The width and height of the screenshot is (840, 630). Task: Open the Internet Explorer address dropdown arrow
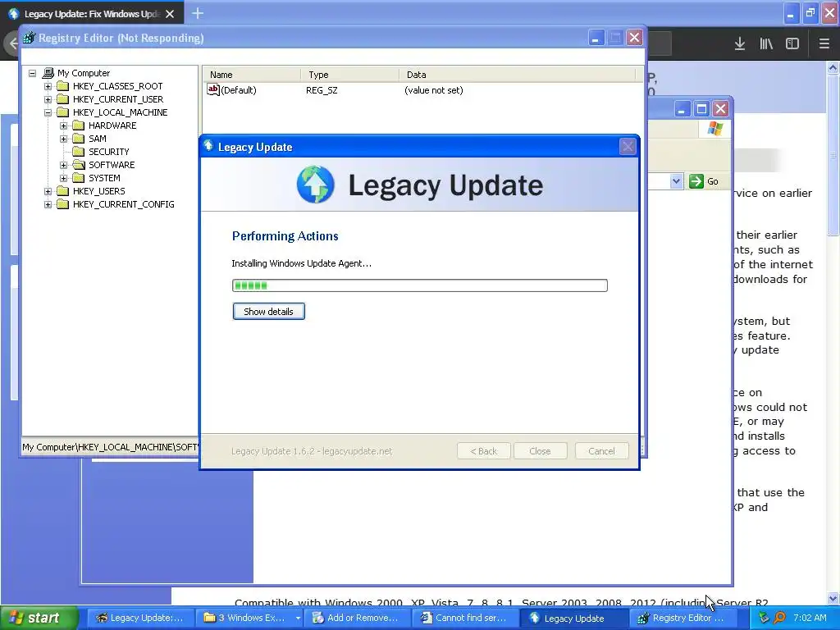676,181
